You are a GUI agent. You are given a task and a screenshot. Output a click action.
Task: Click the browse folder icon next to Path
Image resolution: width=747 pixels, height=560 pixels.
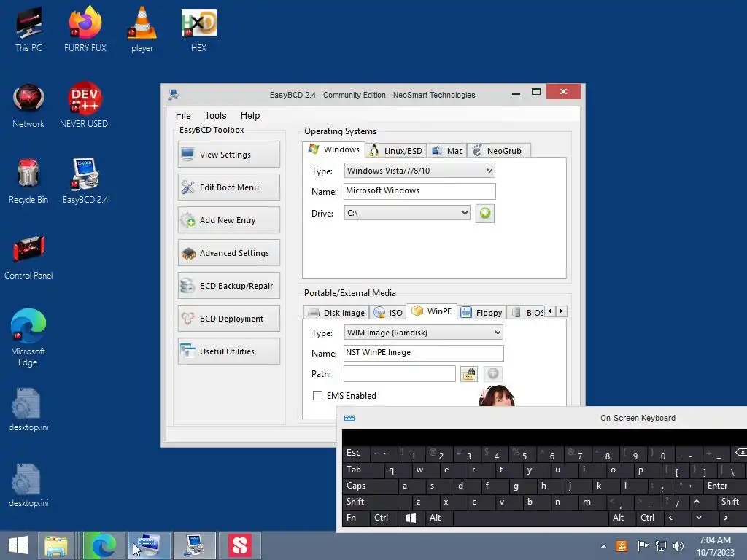(x=469, y=374)
